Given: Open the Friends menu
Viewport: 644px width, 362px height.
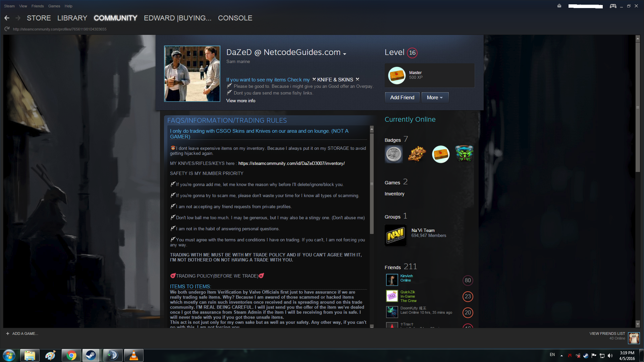Looking at the screenshot, I should (x=38, y=6).
